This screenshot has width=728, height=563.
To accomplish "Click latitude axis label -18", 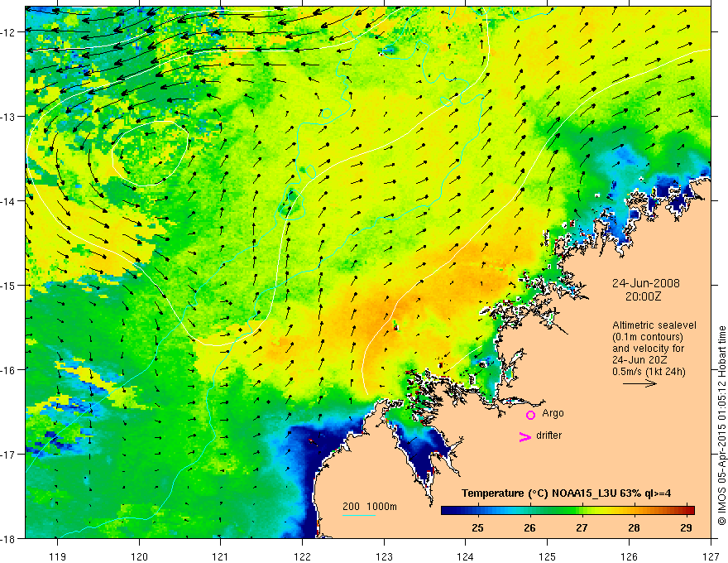I will [9, 539].
